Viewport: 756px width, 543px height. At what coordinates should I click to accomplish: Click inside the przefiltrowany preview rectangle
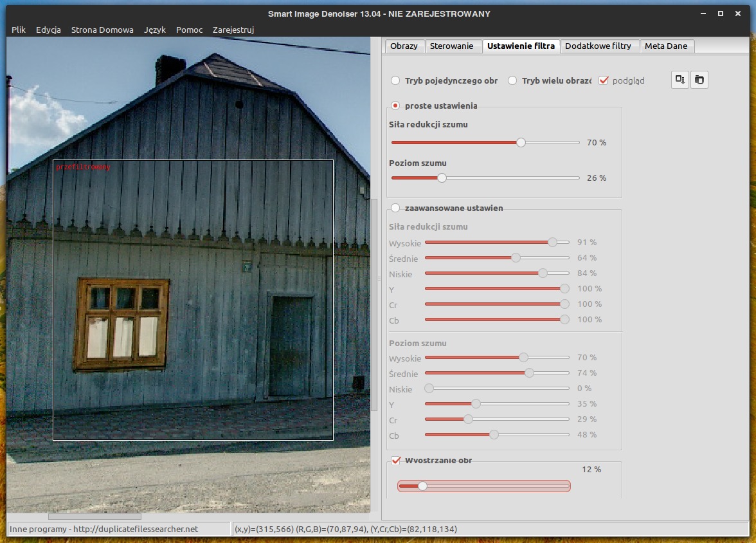point(193,300)
